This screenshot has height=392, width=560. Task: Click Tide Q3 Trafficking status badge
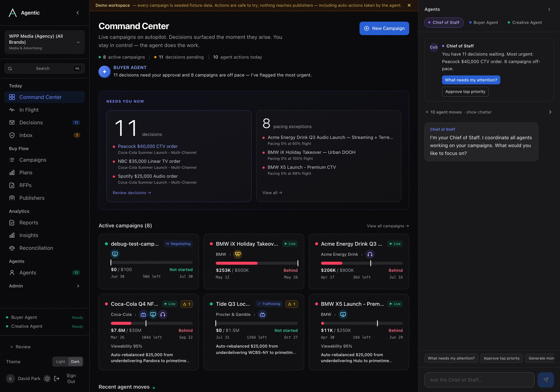coord(269,304)
